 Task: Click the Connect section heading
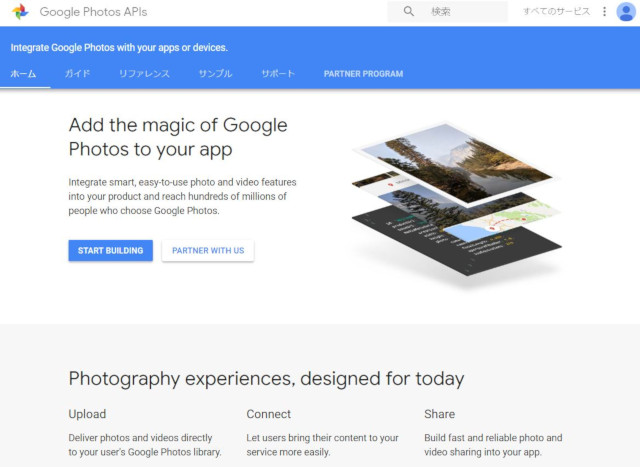(269, 414)
